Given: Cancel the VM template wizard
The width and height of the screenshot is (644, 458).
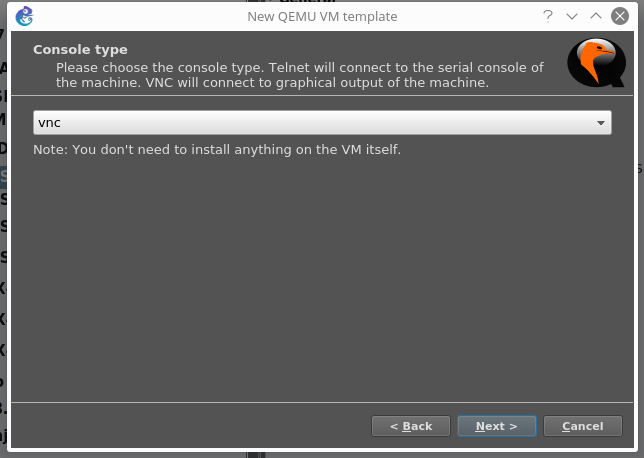Looking at the screenshot, I should click(582, 426).
